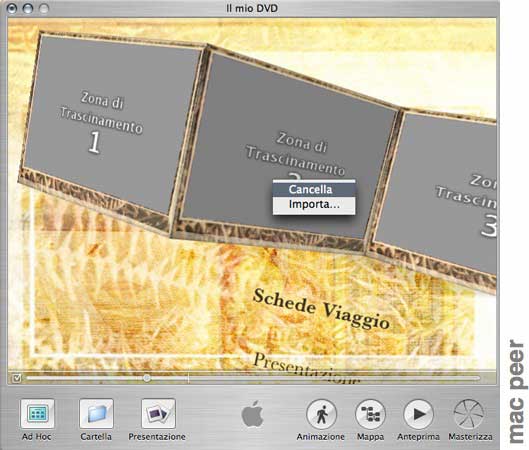Start Anteprima preview playback

point(418,414)
